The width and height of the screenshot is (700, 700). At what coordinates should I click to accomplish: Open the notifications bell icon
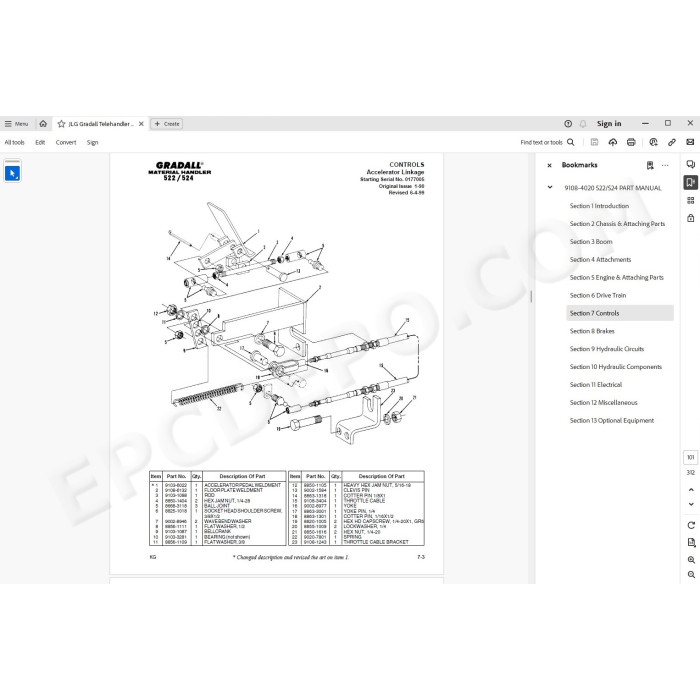583,124
